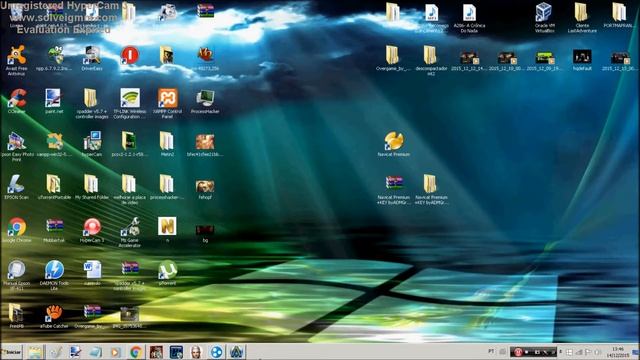The image size is (640, 360).
Task: Click the HyperCam recording toolbar in tray
Action: pyautogui.click(x=533, y=352)
